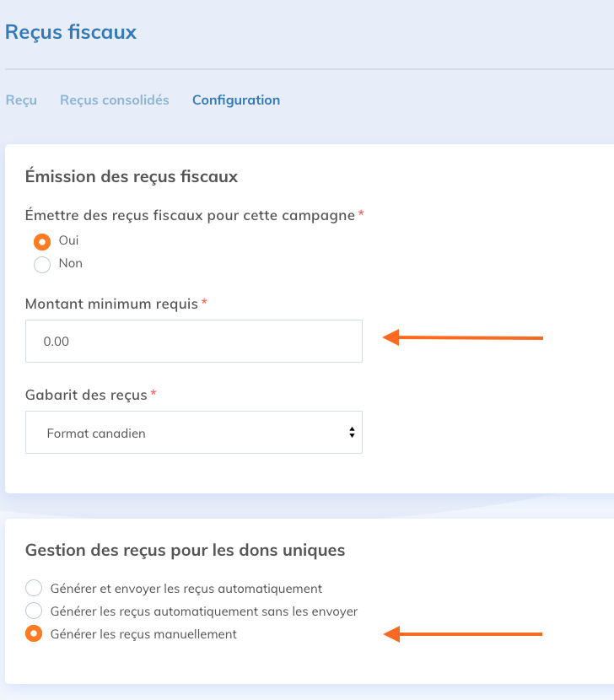
Task: Click the Gabarit des reçus label
Action: [x=86, y=395]
